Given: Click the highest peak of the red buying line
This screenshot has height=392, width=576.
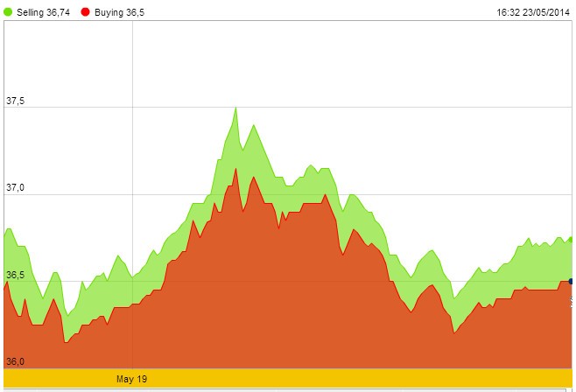Looking at the screenshot, I should (235, 168).
